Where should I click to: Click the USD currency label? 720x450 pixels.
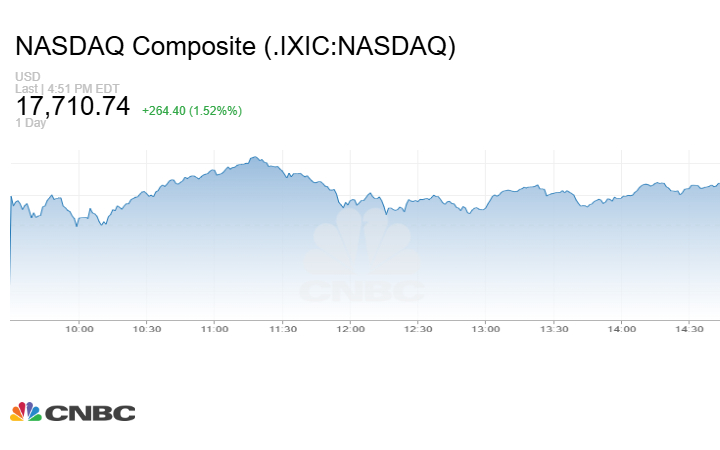[27, 77]
